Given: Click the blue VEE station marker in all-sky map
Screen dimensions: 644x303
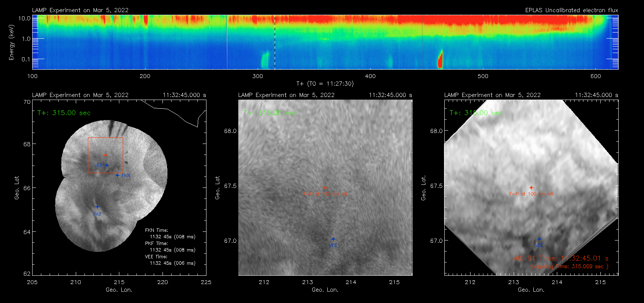Looking at the screenshot, I should click(107, 165).
